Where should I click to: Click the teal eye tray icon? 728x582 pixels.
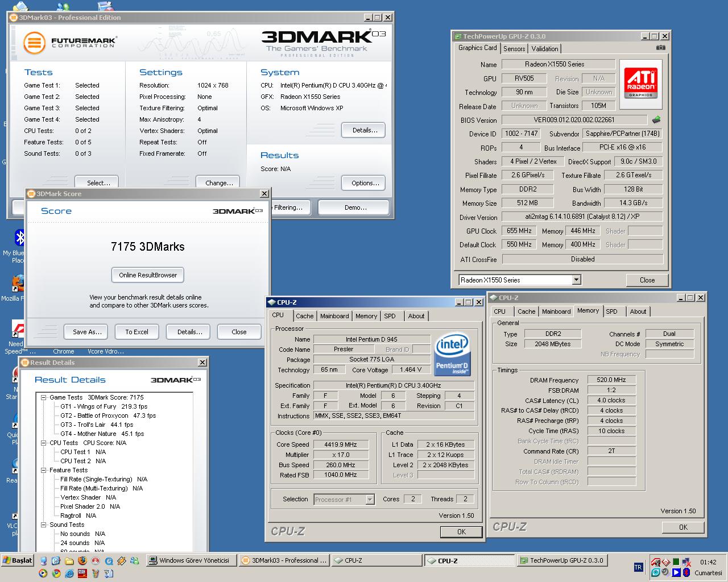coord(656,572)
